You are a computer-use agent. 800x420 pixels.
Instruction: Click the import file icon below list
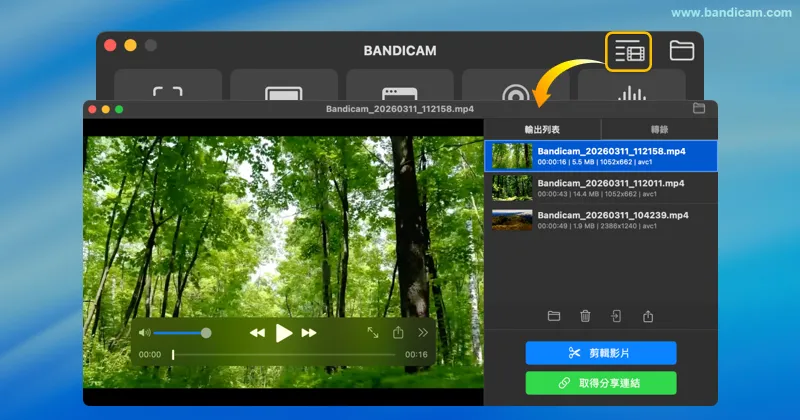(616, 316)
